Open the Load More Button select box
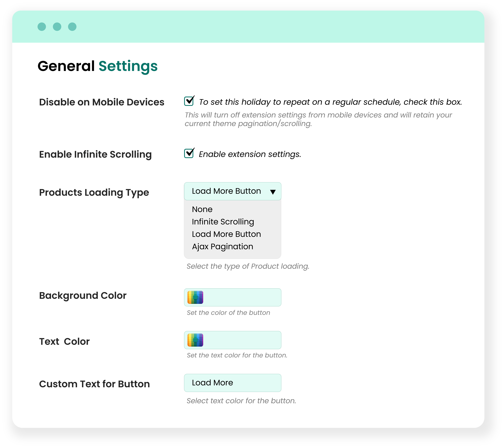 coord(226,191)
